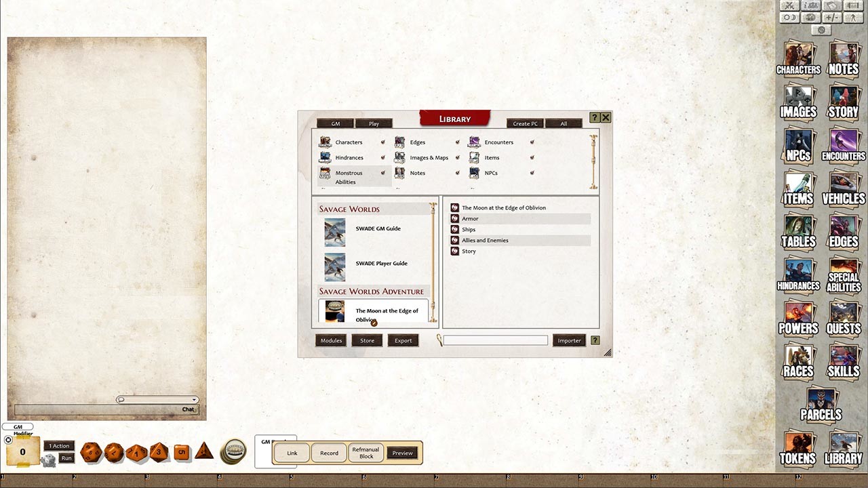868x488 pixels.
Task: Roll the orange d6 die at the bottom
Action: (182, 451)
